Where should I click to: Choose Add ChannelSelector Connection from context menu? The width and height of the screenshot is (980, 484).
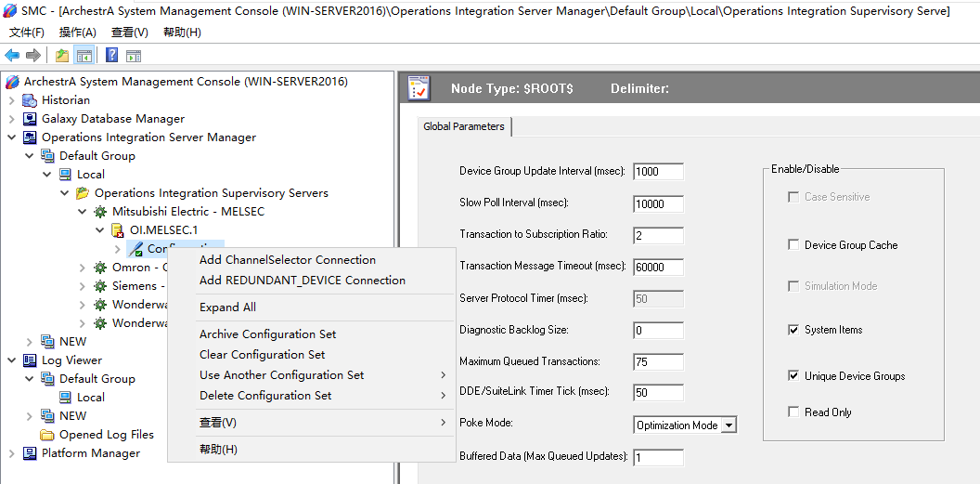coord(288,260)
